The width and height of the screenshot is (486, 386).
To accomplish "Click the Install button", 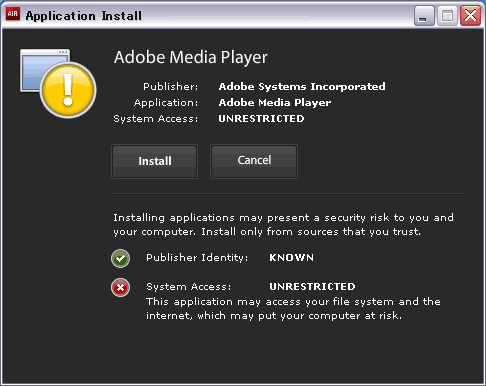I will coord(154,161).
